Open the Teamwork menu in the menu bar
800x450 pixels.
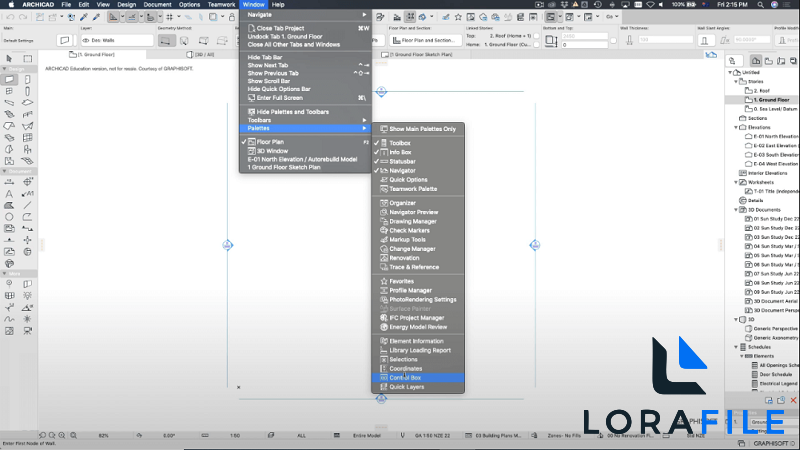click(x=221, y=5)
